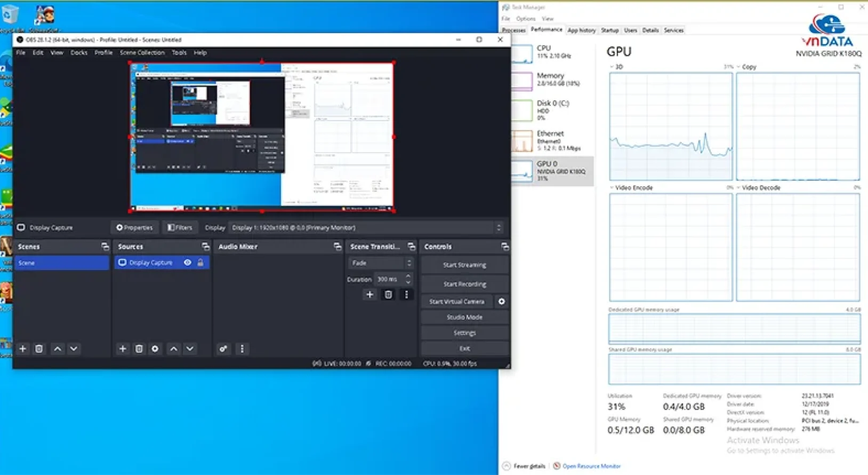
Task: Pop out the Sources dock
Action: [205, 247]
